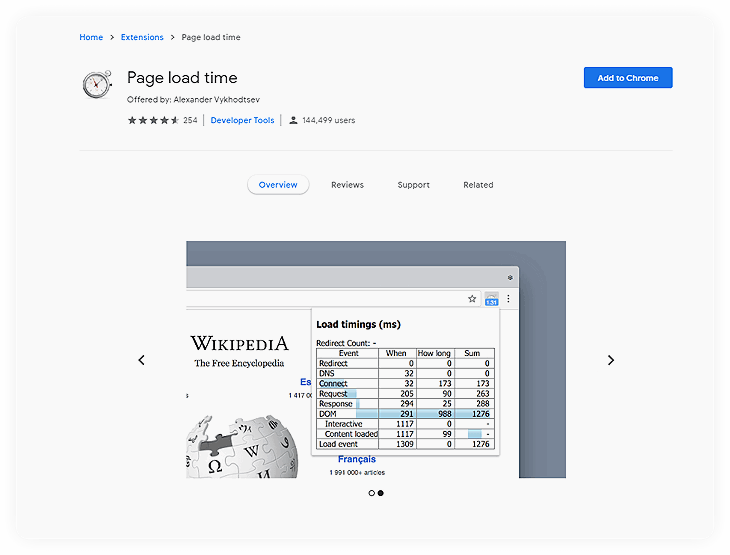Go to previous screenshot with left arrow
Viewport: 730px width, 555px height.
point(142,360)
